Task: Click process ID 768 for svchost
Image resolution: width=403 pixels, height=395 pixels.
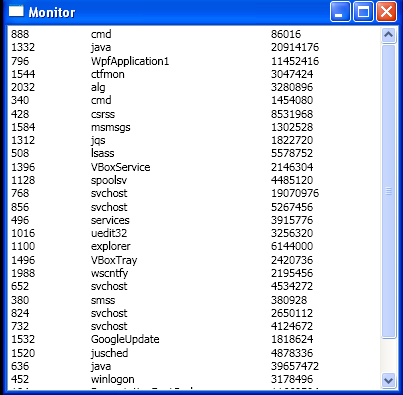Action: pos(20,193)
